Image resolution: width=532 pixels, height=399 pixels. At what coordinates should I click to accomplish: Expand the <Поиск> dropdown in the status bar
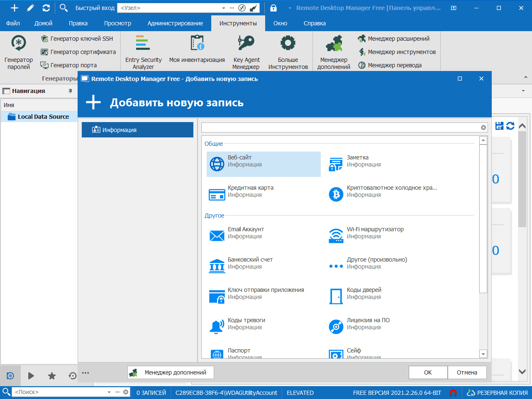pos(109,392)
